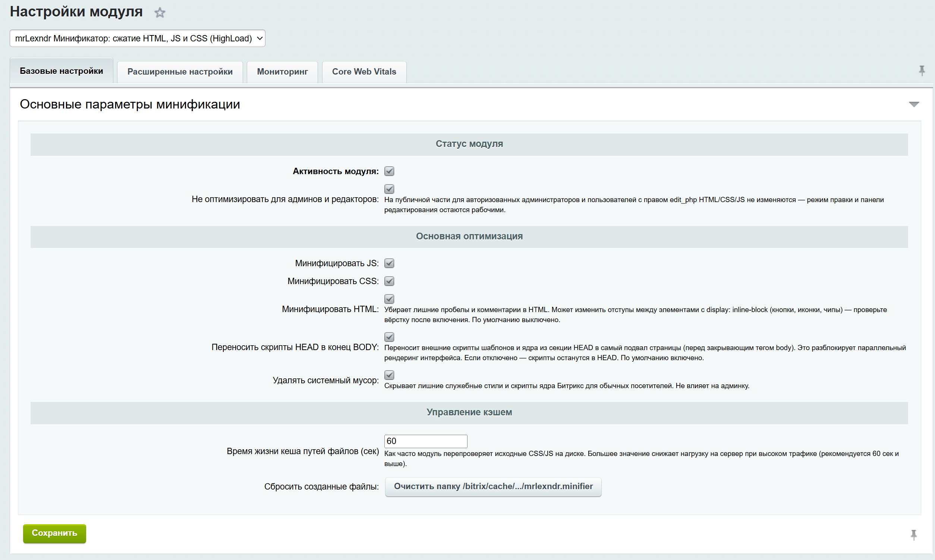Click the Основные параметры минификации heading
935x560 pixels.
coord(130,104)
